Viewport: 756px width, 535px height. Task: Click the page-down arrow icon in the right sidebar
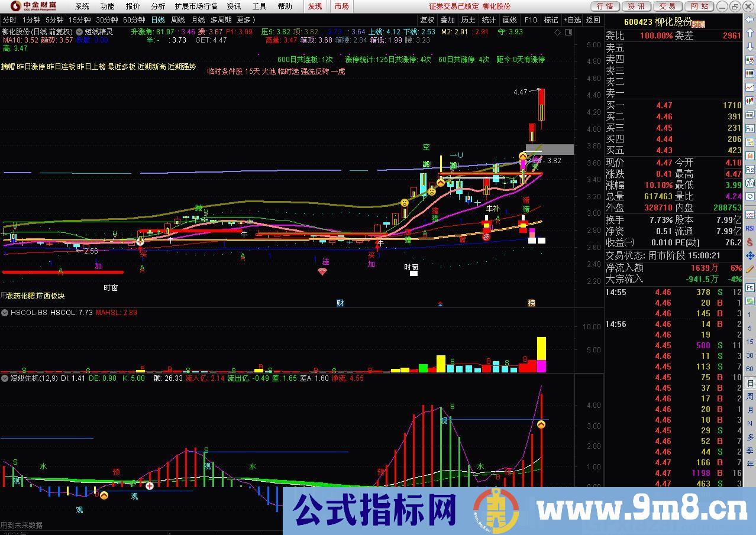point(749,47)
